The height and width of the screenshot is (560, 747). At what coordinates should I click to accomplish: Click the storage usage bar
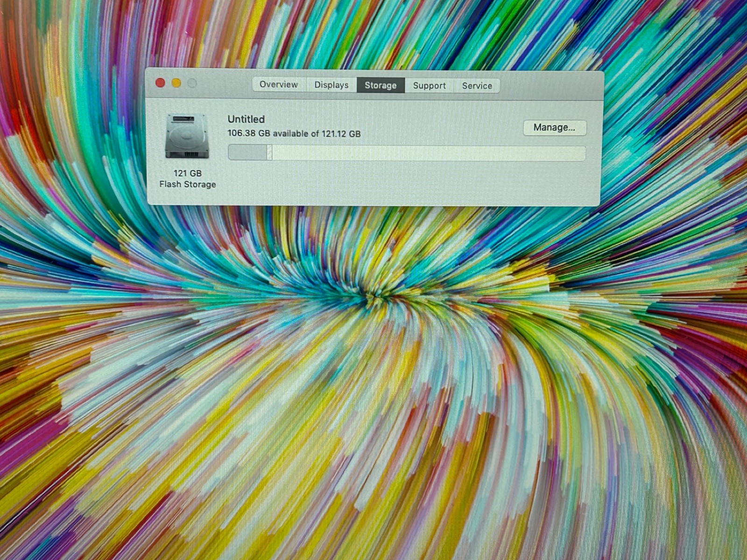tap(407, 153)
